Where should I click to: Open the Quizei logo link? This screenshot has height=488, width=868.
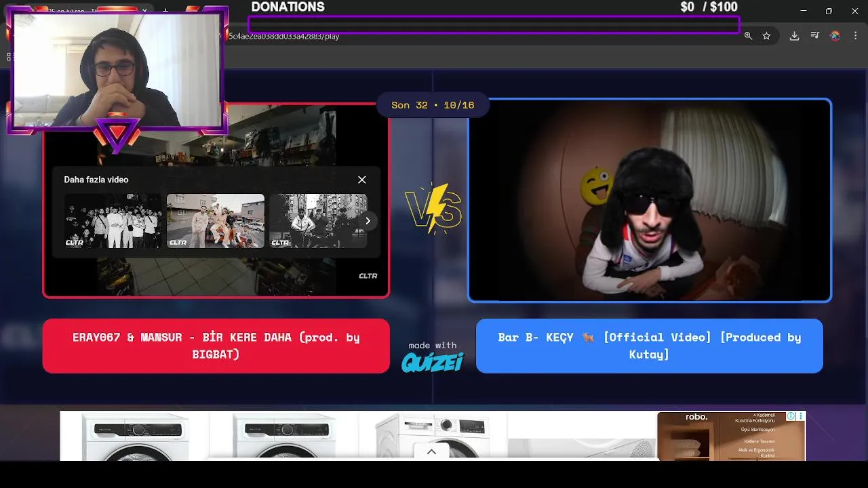point(433,363)
